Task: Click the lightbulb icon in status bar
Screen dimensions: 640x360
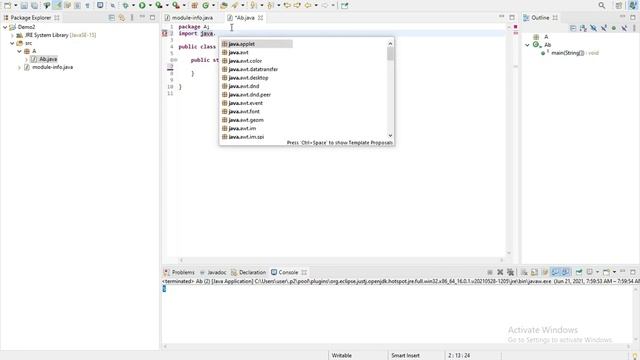Action: point(635,356)
